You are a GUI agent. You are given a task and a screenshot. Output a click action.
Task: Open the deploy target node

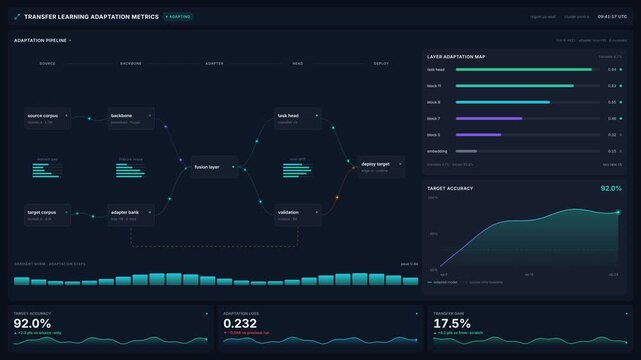381,167
